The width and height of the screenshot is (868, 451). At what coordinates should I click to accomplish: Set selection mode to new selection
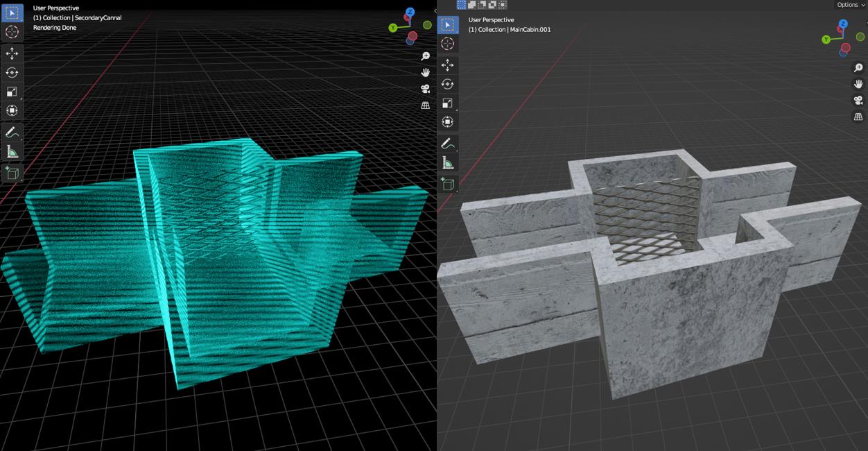(x=462, y=5)
